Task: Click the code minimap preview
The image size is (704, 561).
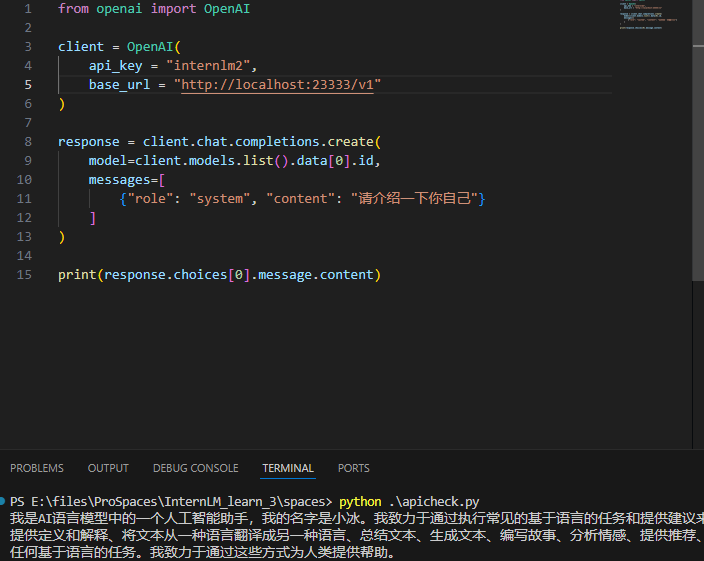Action: (648, 16)
